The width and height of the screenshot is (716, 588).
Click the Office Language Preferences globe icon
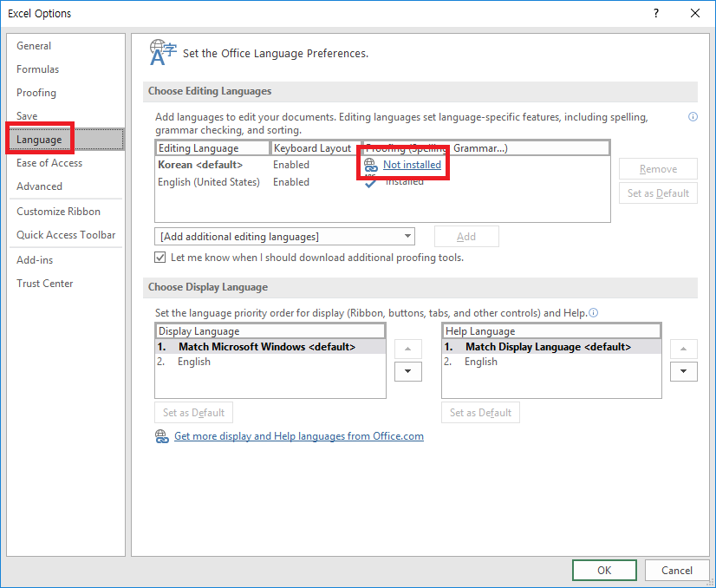coord(162,52)
